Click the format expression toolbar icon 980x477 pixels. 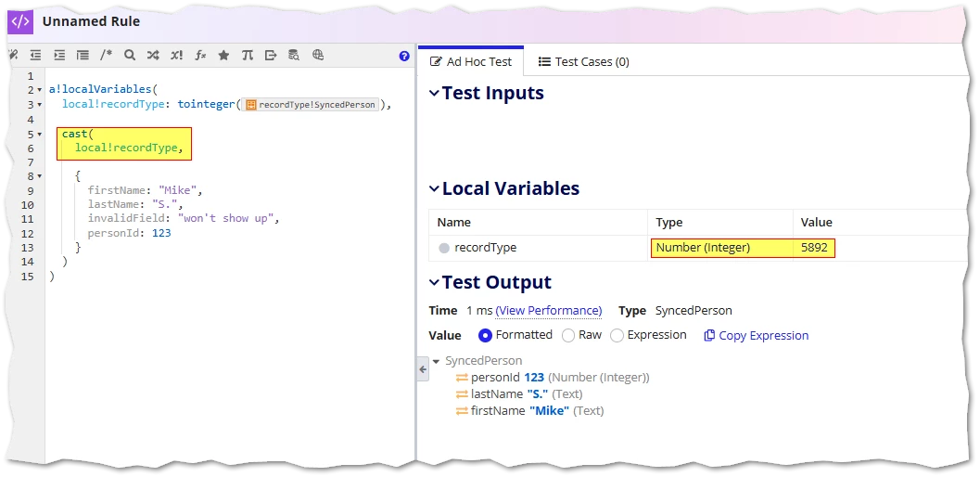[x=83, y=55]
